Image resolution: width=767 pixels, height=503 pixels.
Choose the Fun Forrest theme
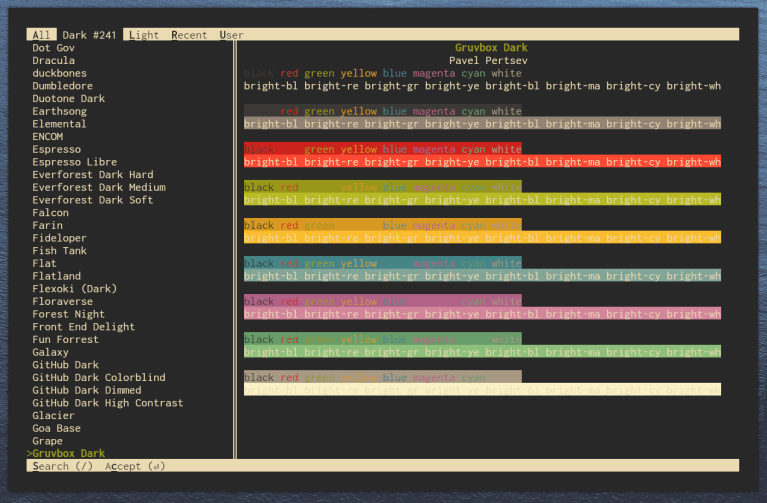point(65,340)
